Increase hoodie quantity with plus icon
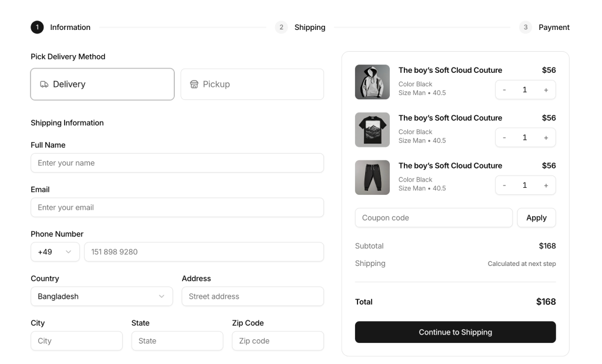The width and height of the screenshot is (602, 364). (x=546, y=90)
